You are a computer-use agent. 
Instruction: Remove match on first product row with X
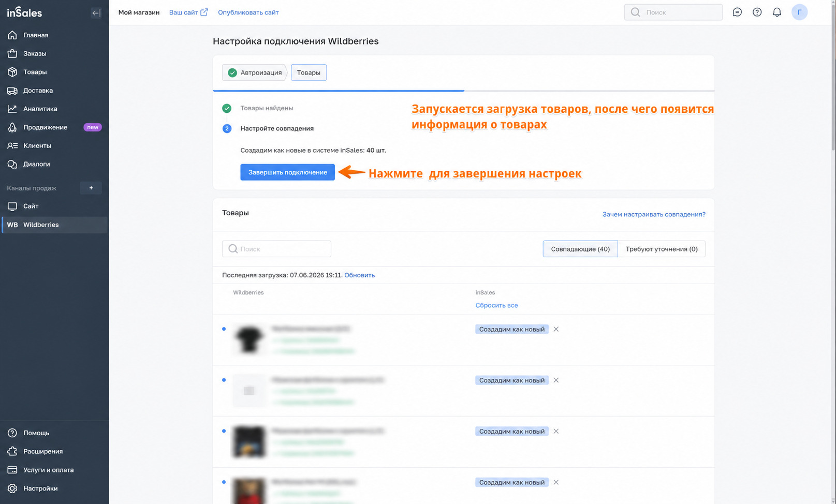[x=556, y=329]
